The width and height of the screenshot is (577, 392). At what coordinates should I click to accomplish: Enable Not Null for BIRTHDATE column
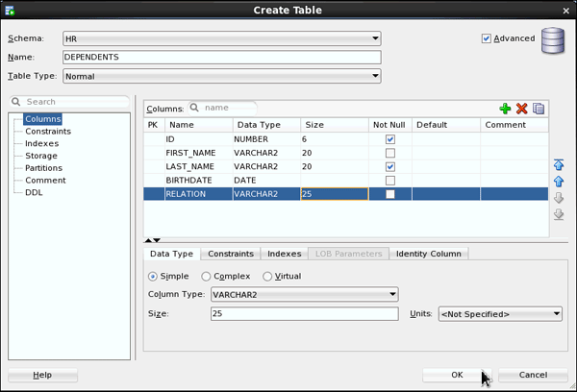point(390,180)
